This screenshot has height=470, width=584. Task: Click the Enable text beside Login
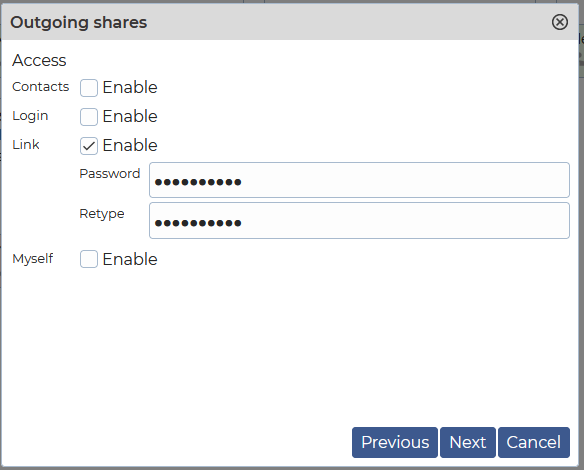130,117
